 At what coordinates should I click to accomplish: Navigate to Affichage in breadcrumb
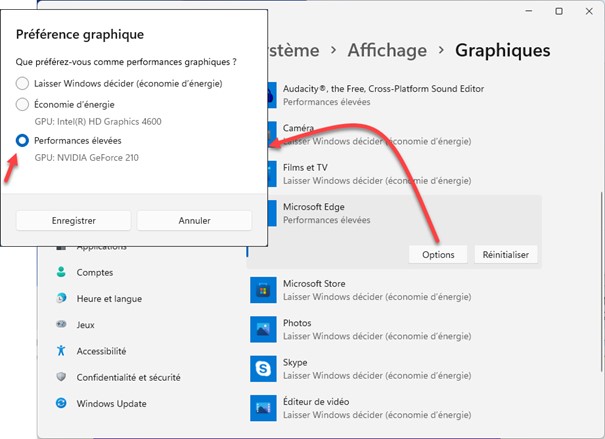click(x=387, y=50)
